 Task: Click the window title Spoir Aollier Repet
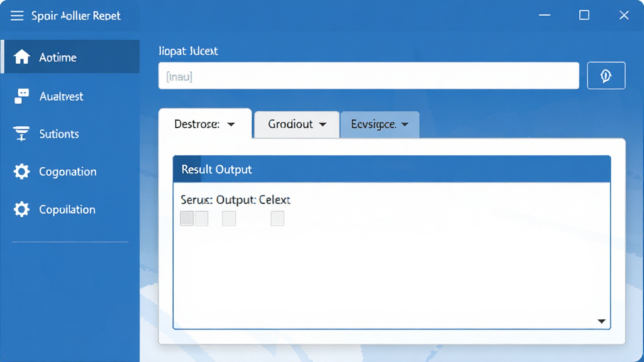pos(76,16)
